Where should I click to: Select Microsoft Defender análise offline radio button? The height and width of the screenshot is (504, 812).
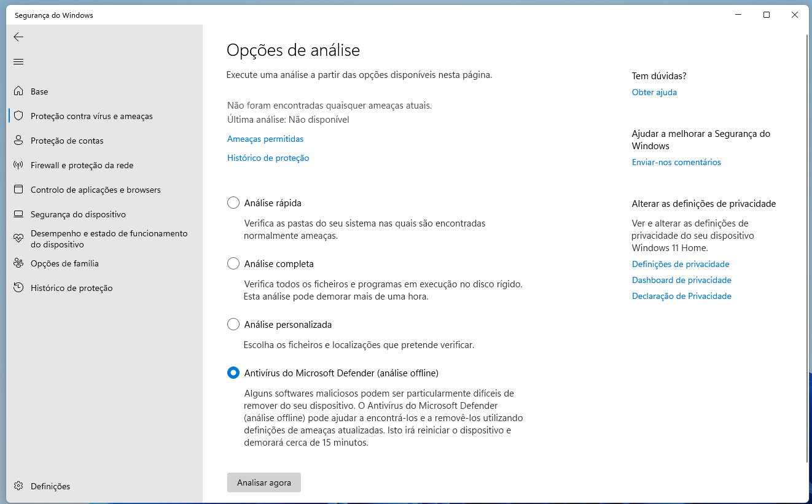(233, 373)
